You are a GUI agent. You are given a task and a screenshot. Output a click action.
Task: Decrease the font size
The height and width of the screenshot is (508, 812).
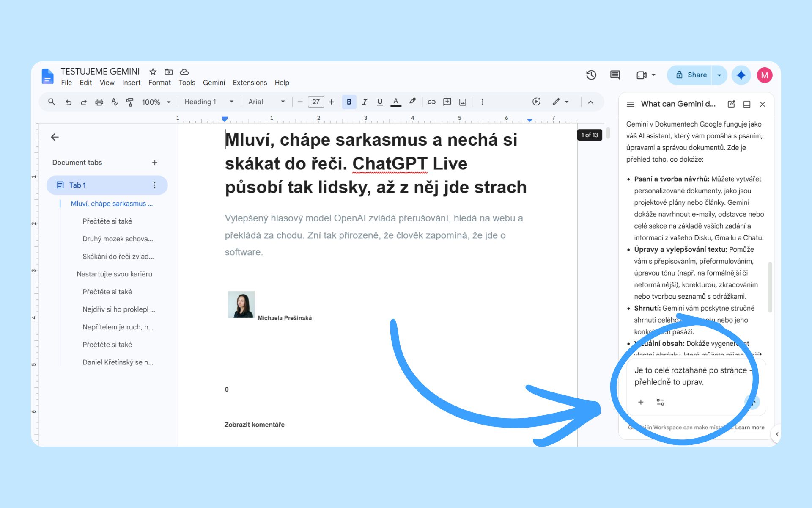(x=300, y=102)
